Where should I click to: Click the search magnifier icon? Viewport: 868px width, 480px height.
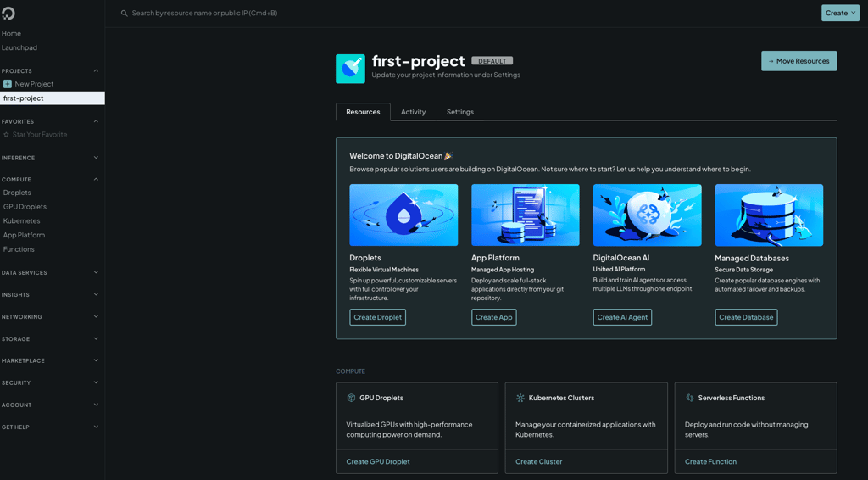tap(124, 14)
